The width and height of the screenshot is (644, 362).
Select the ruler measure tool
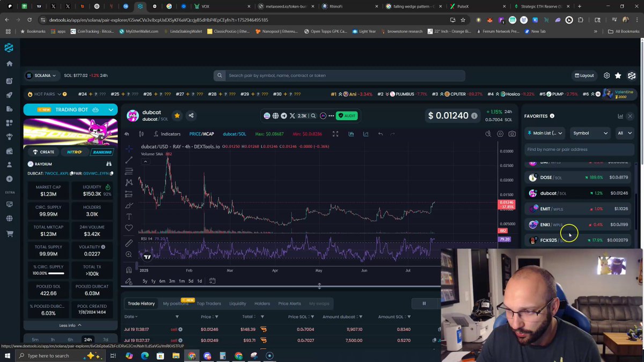point(129,243)
